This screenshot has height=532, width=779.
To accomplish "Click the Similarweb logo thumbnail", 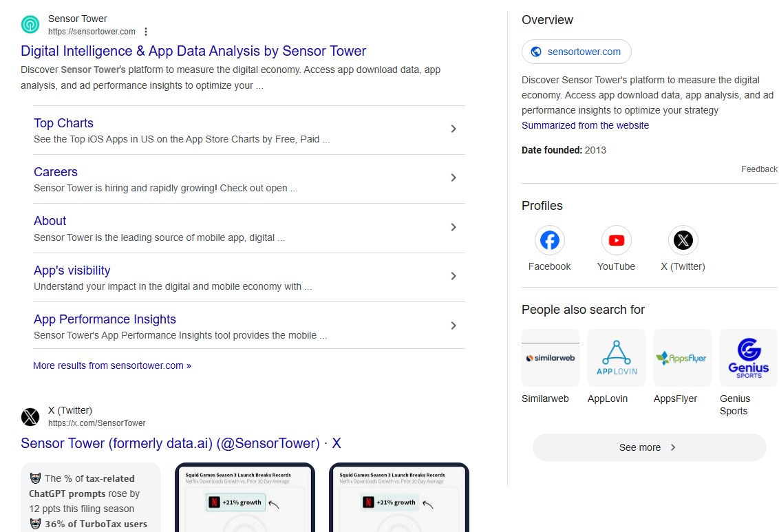I will coord(551,358).
